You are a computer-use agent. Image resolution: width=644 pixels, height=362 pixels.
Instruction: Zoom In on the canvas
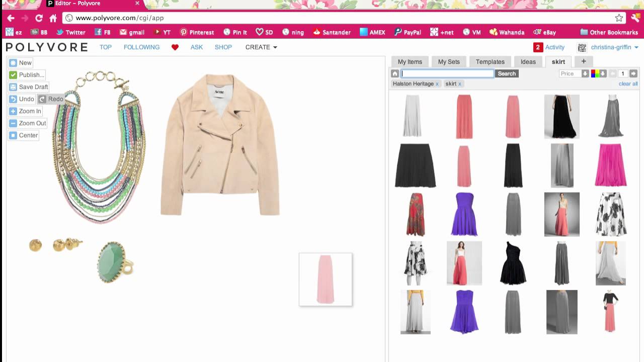click(x=25, y=111)
